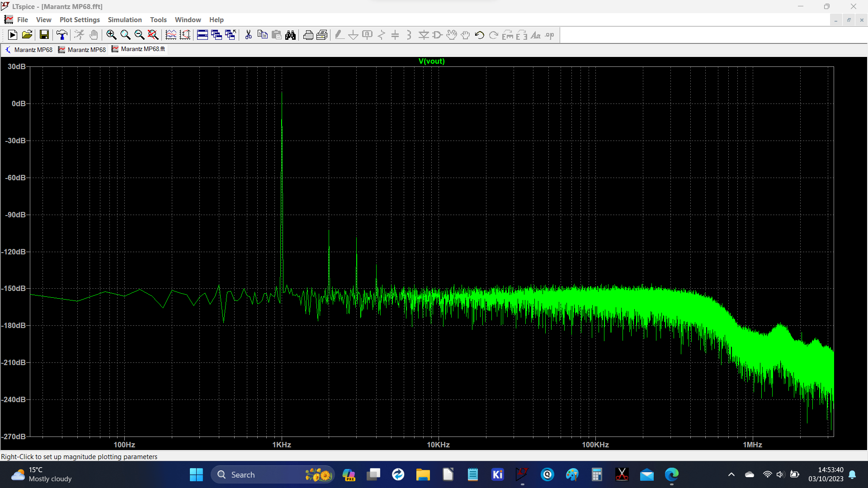Open the notifications bell icon
This screenshot has height=488, width=868.
pos(852,474)
